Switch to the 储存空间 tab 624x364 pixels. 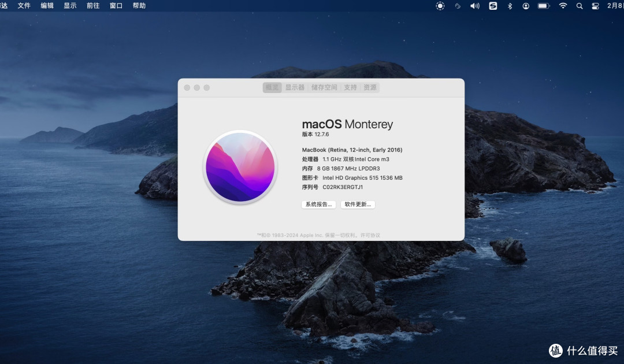click(324, 87)
